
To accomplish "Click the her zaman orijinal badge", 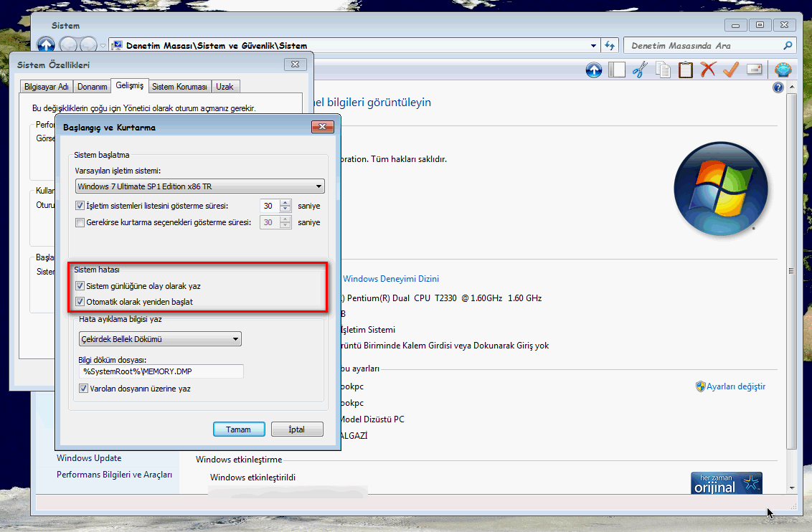I will (x=726, y=483).
